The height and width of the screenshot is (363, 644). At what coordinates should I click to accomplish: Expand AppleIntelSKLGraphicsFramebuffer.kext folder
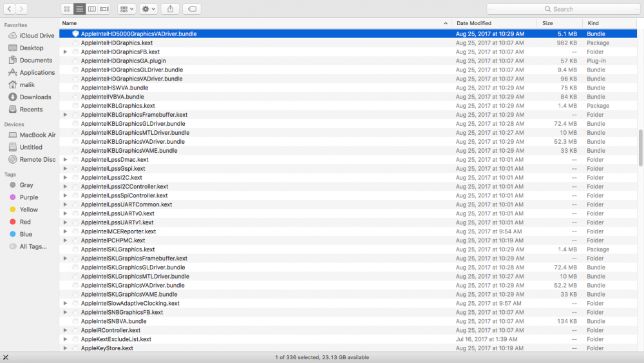(65, 259)
